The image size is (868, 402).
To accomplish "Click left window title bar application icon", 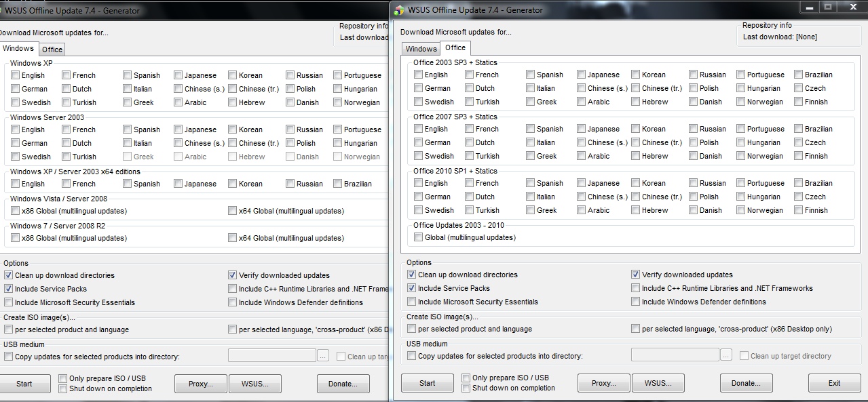I will pos(1,10).
